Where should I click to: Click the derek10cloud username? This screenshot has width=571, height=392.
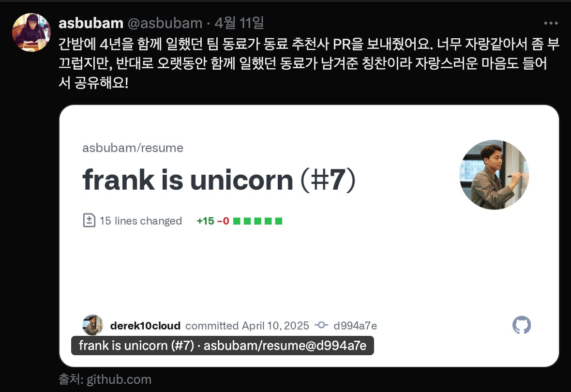145,325
